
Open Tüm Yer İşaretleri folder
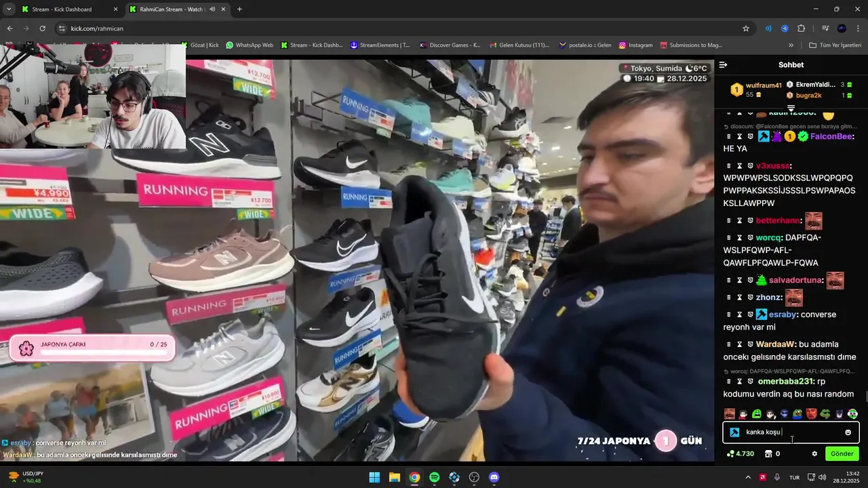click(x=835, y=45)
